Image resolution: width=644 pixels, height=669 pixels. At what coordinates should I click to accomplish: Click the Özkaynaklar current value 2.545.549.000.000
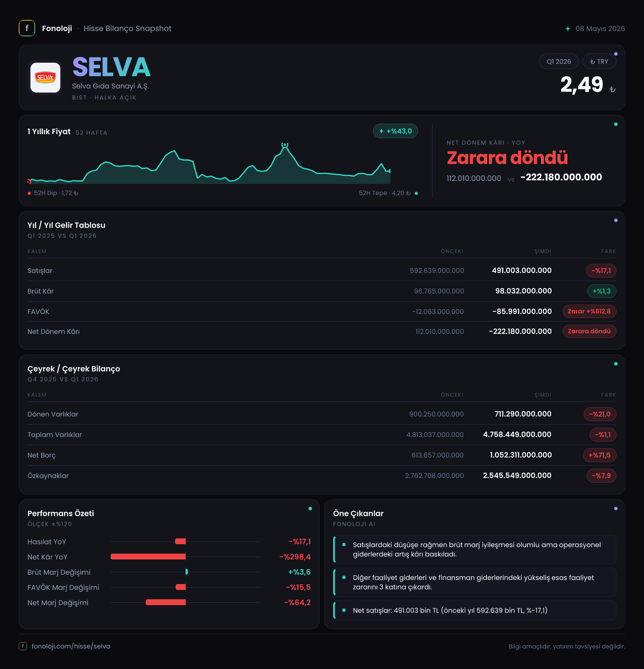pyautogui.click(x=517, y=475)
